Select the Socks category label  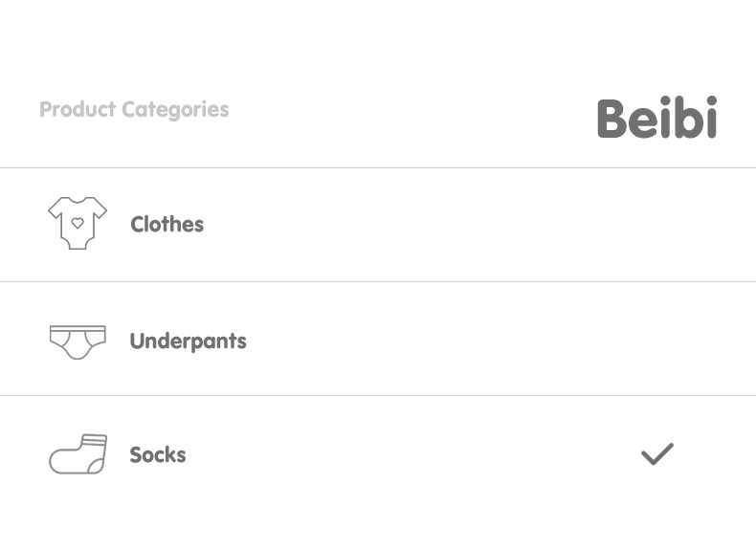point(158,455)
